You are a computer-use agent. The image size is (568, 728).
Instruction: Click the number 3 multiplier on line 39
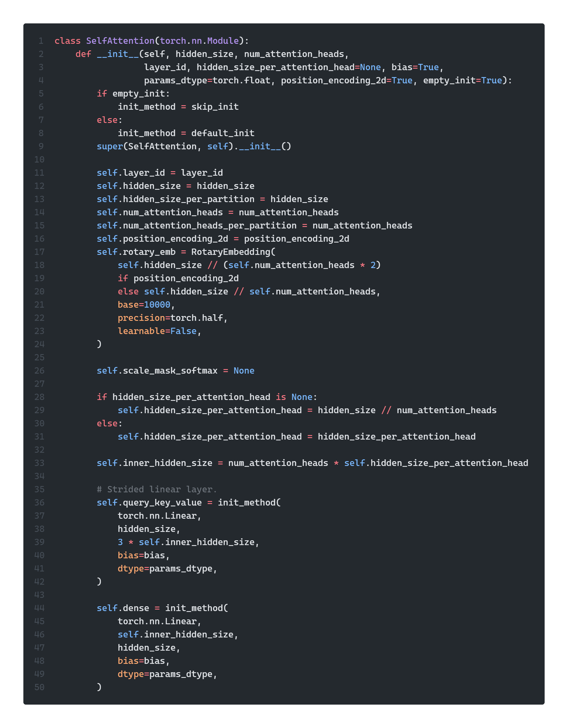click(x=120, y=542)
